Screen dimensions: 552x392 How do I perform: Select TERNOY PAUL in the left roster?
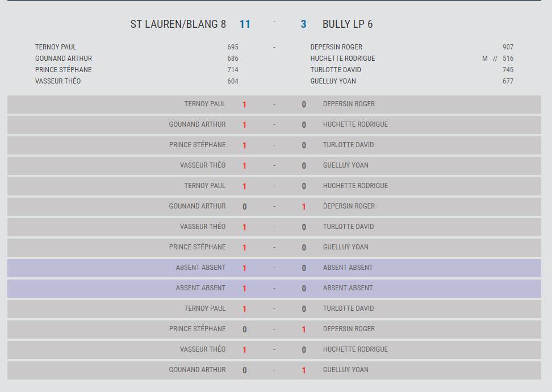click(x=56, y=47)
